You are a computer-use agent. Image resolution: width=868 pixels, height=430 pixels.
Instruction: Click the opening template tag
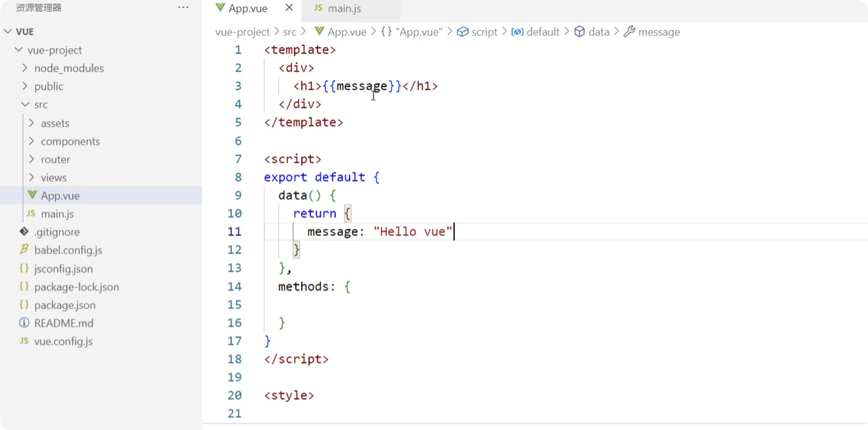300,50
